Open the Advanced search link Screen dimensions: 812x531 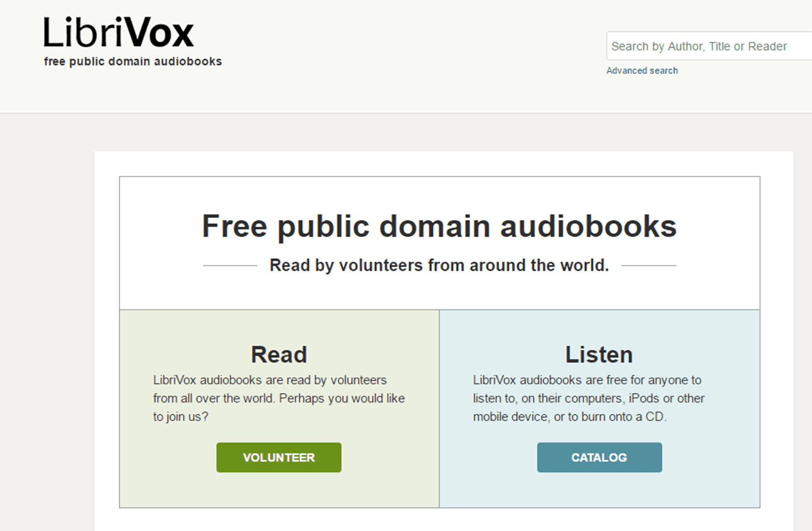pyautogui.click(x=642, y=70)
